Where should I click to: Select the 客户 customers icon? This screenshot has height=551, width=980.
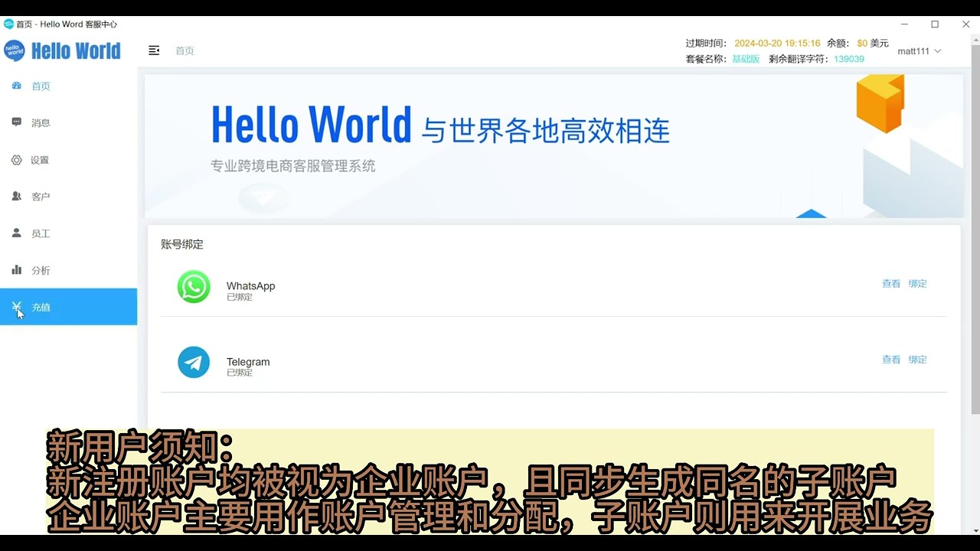pos(17,196)
